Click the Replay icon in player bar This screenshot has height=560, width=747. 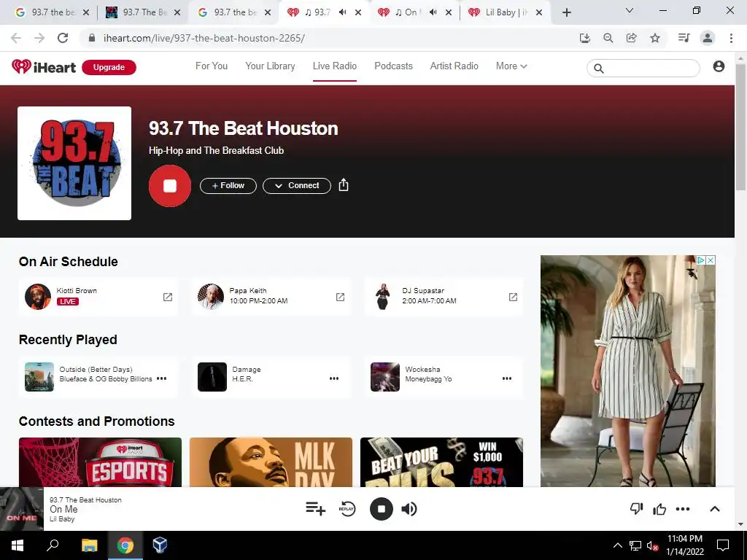pyautogui.click(x=347, y=508)
